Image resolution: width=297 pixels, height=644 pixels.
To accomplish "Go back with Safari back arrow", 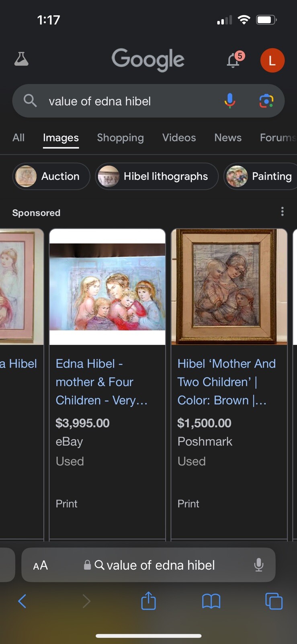I will coord(23,601).
